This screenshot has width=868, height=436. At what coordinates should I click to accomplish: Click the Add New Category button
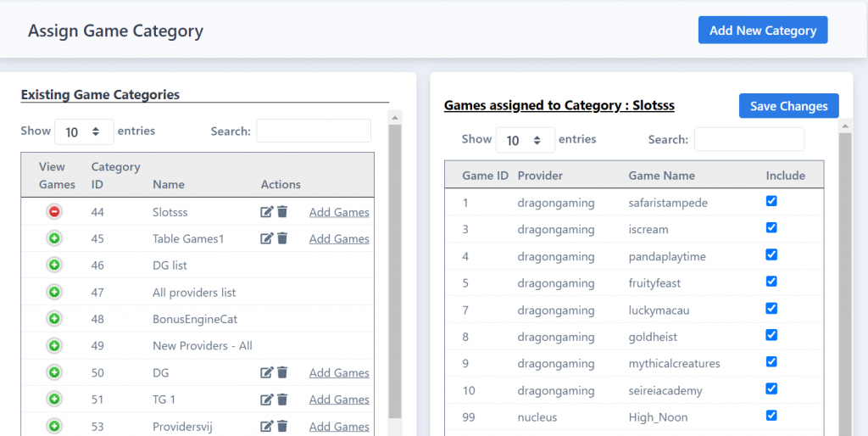[762, 31]
